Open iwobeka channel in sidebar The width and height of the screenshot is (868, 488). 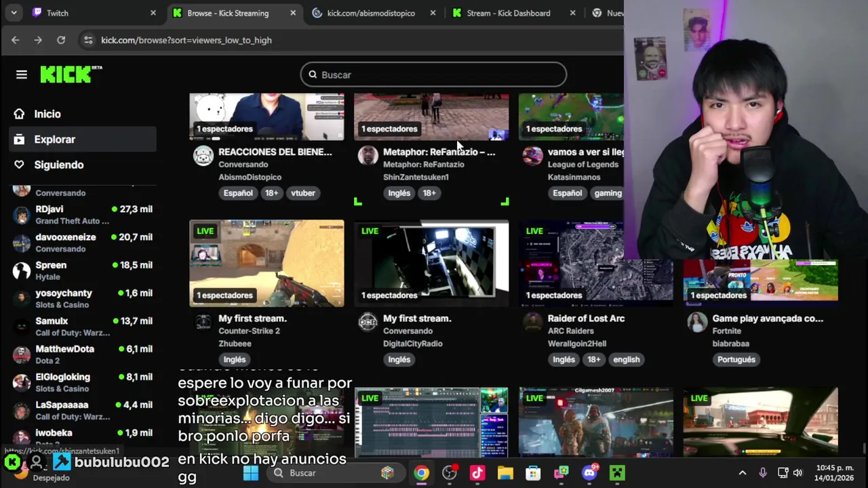point(83,437)
